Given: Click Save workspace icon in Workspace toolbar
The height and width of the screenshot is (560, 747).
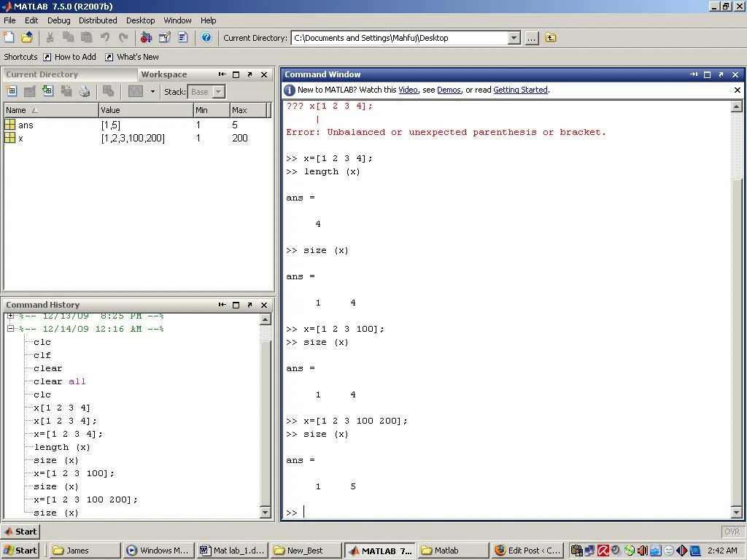Looking at the screenshot, I should coord(66,91).
